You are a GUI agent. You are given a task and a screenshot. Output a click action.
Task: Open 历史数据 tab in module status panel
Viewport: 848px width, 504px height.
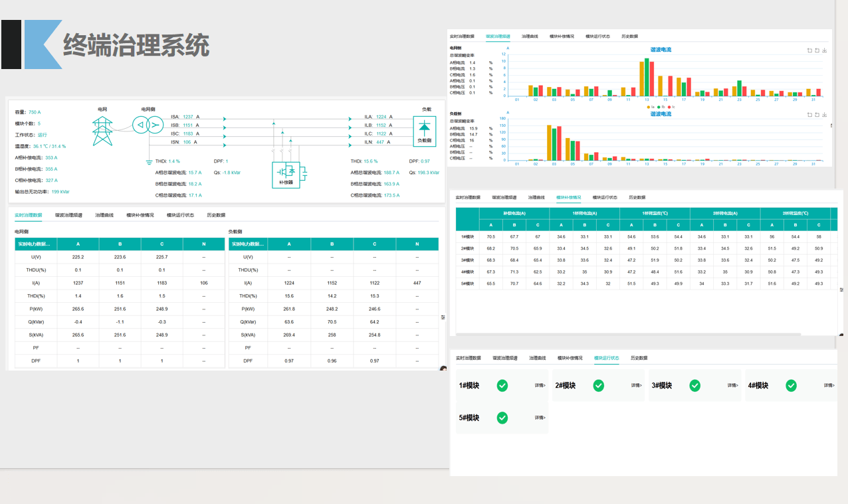pyautogui.click(x=639, y=358)
